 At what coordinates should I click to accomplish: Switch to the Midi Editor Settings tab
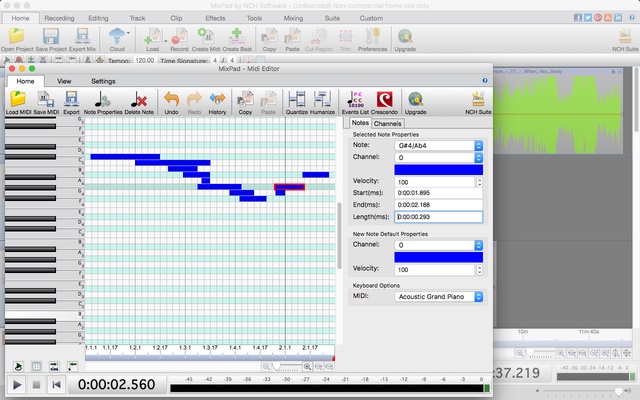point(103,81)
